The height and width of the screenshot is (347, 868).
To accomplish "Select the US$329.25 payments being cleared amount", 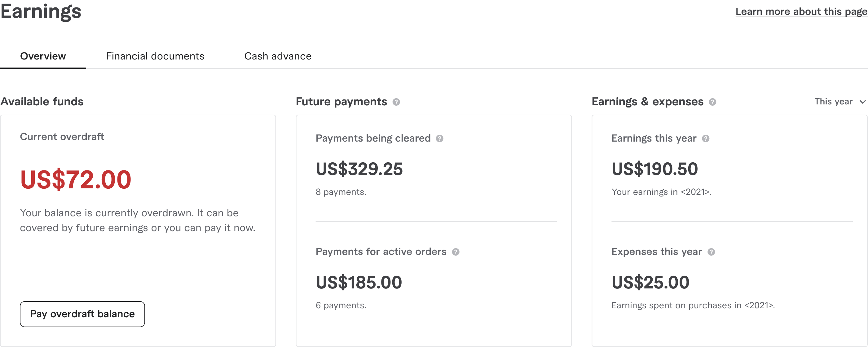I will point(359,169).
